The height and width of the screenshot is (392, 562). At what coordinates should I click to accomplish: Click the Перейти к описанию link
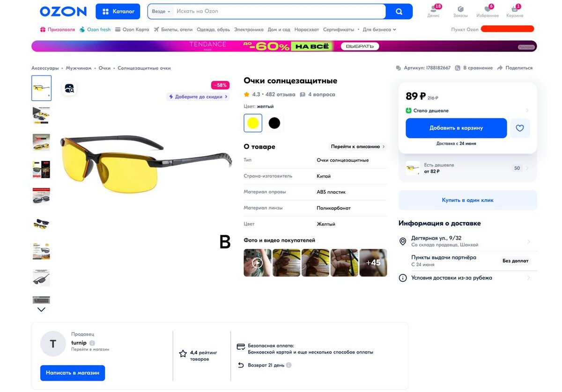(x=358, y=146)
